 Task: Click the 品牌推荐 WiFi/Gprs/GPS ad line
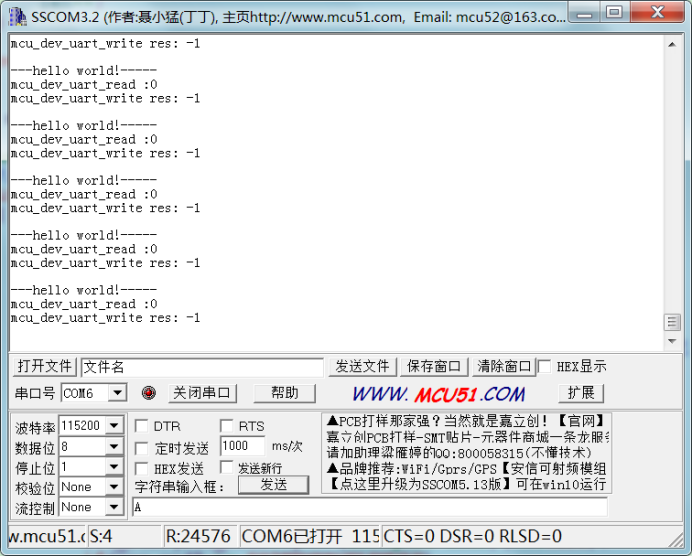tap(467, 469)
